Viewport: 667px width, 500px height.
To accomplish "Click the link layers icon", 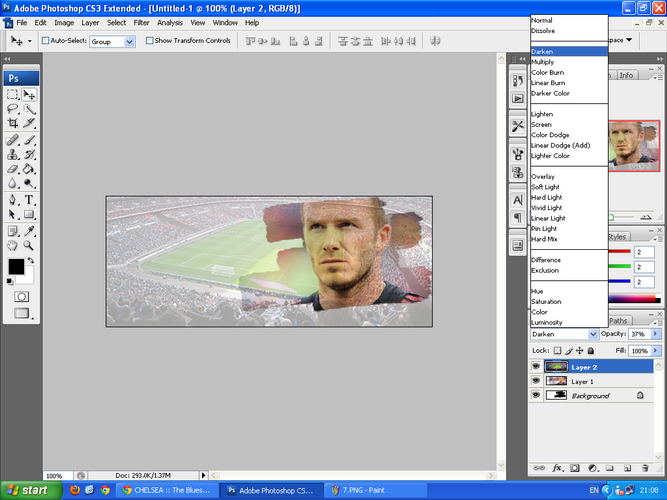I will coord(539,467).
